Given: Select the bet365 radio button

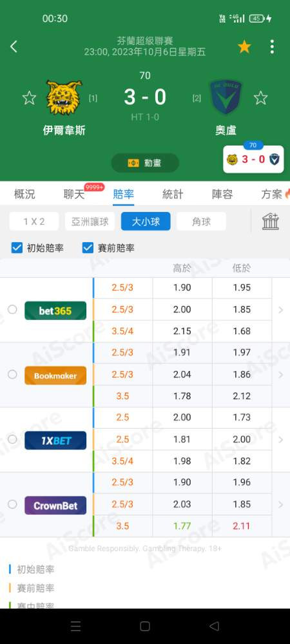Looking at the screenshot, I should point(12,309).
